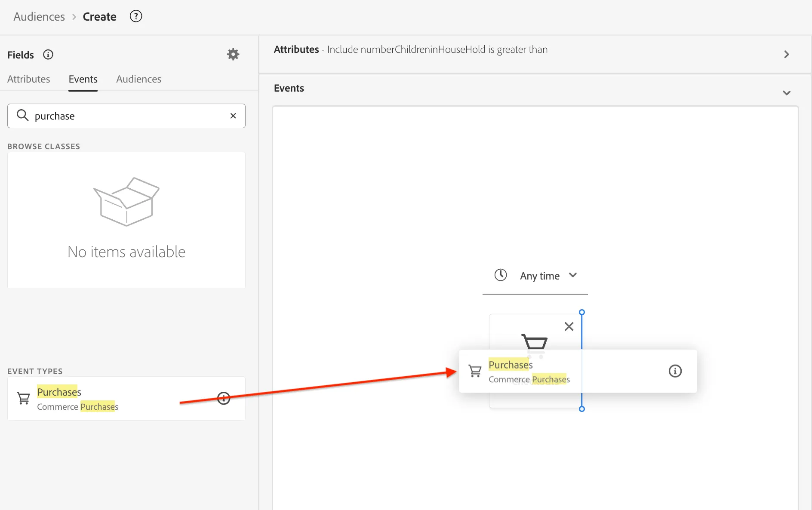
Task: Expand the Attributes section chevron
Action: pos(787,54)
